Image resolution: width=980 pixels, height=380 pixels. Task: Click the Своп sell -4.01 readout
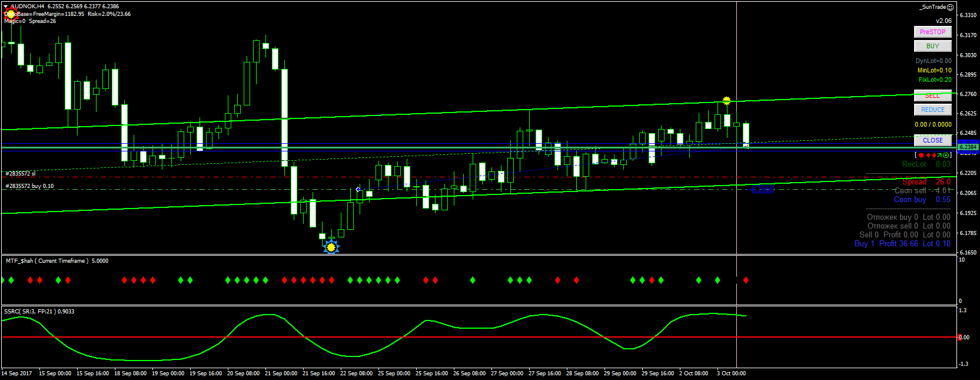tap(922, 190)
